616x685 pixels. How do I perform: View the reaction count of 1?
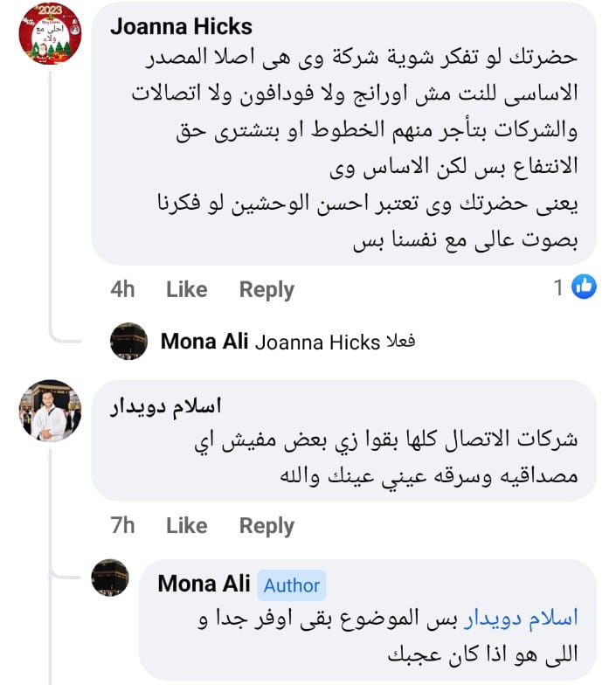point(558,287)
